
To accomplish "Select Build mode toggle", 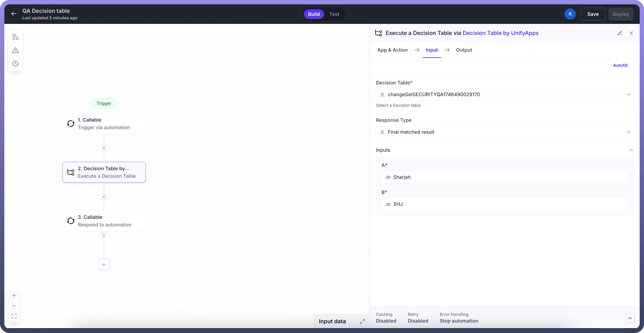I will click(314, 14).
